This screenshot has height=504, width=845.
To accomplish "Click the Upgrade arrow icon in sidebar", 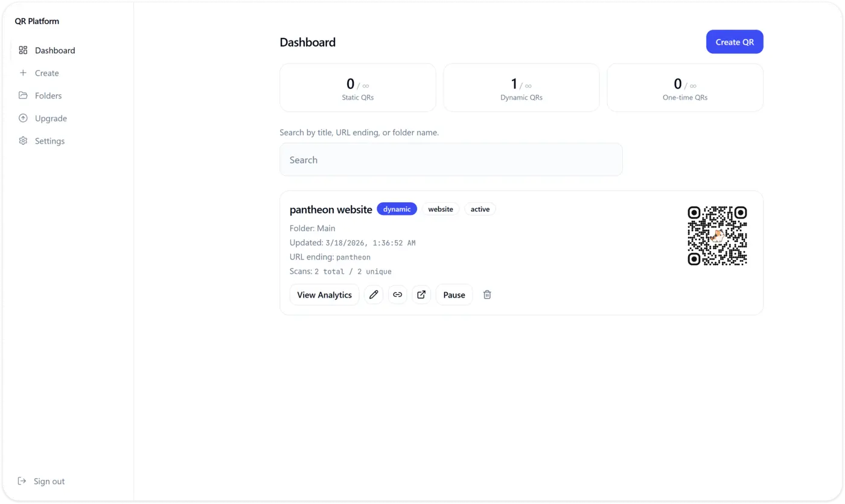I will 23,118.
